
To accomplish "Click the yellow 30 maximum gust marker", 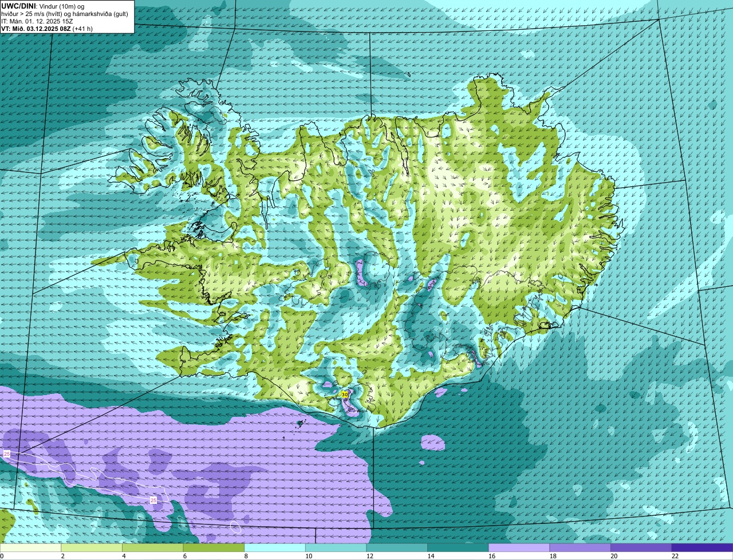I will tap(344, 395).
